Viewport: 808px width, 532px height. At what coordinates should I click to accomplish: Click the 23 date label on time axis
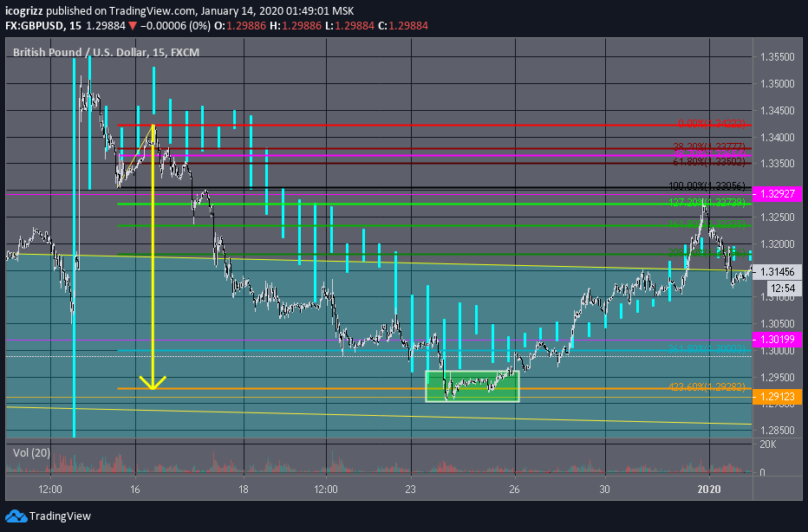tap(410, 490)
